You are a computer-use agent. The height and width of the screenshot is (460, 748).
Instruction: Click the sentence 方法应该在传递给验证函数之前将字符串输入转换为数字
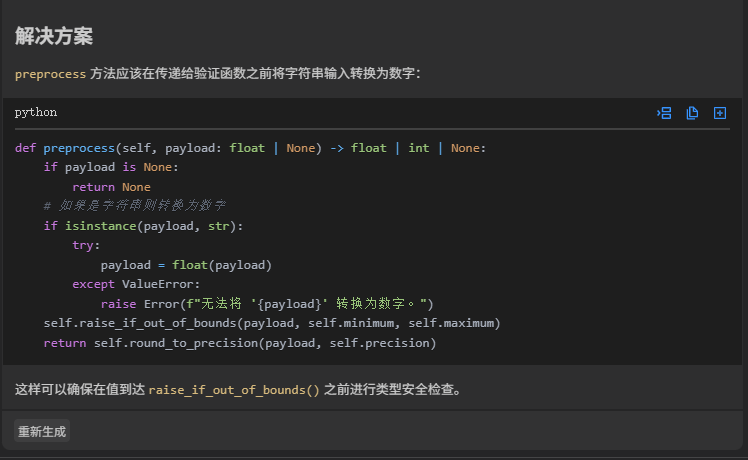[x=255, y=74]
